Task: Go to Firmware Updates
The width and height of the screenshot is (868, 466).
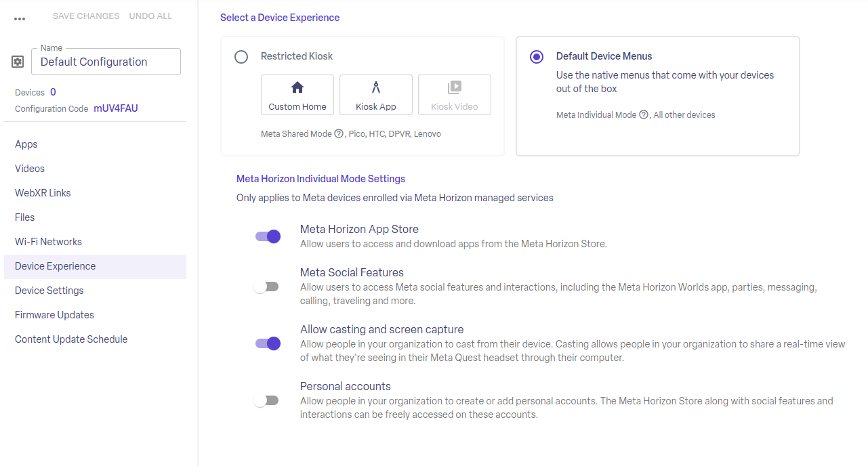Action: coord(95,315)
